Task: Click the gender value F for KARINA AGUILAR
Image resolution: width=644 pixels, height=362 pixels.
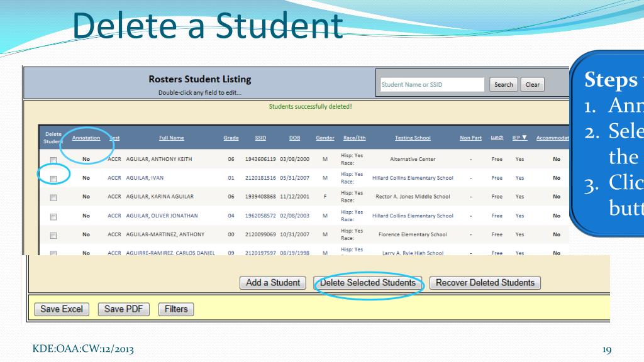Action: coord(325,197)
